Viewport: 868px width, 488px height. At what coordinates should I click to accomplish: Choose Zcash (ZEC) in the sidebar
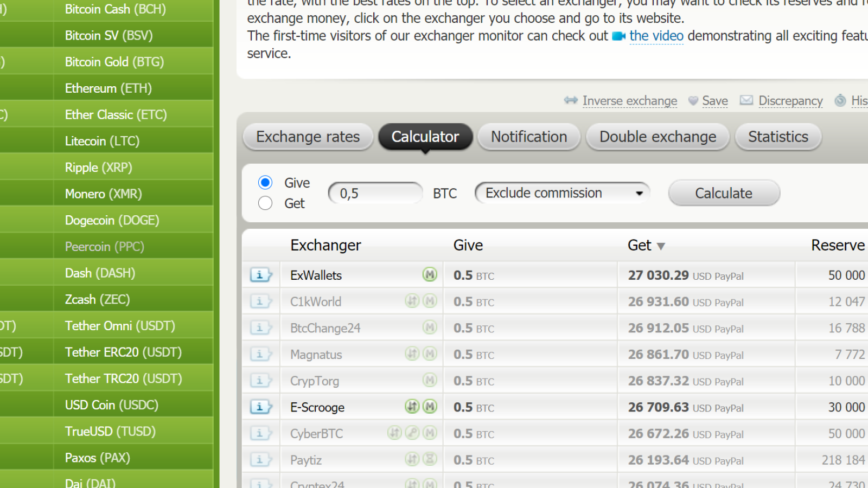point(98,299)
